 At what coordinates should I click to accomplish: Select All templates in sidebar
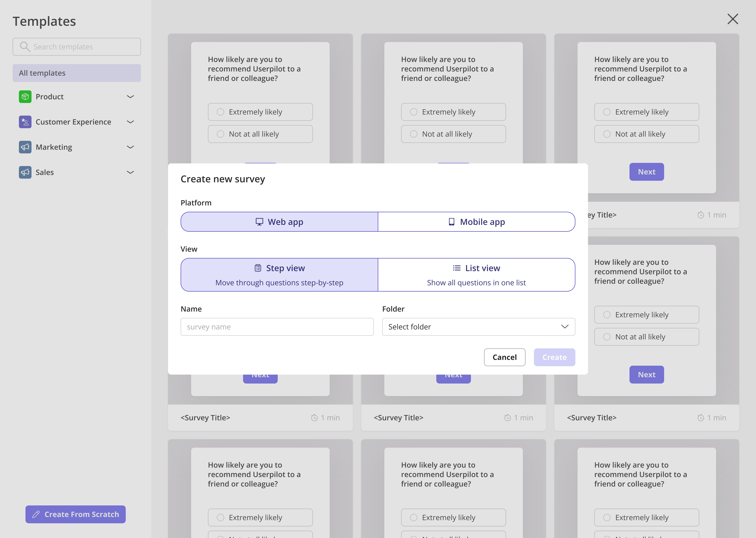coord(77,73)
